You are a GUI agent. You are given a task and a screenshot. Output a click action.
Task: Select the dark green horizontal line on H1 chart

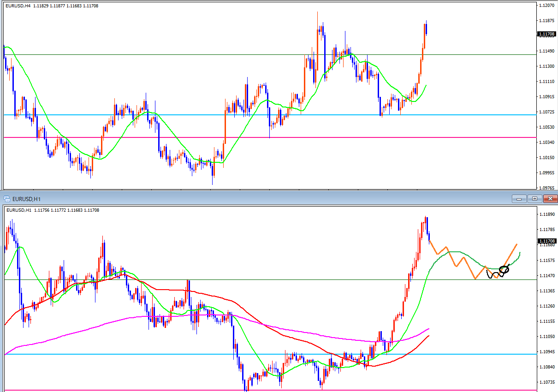[x=270, y=280]
